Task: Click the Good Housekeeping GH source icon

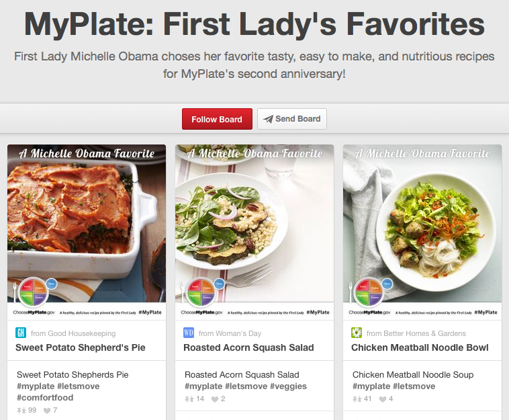Action: tap(21, 333)
